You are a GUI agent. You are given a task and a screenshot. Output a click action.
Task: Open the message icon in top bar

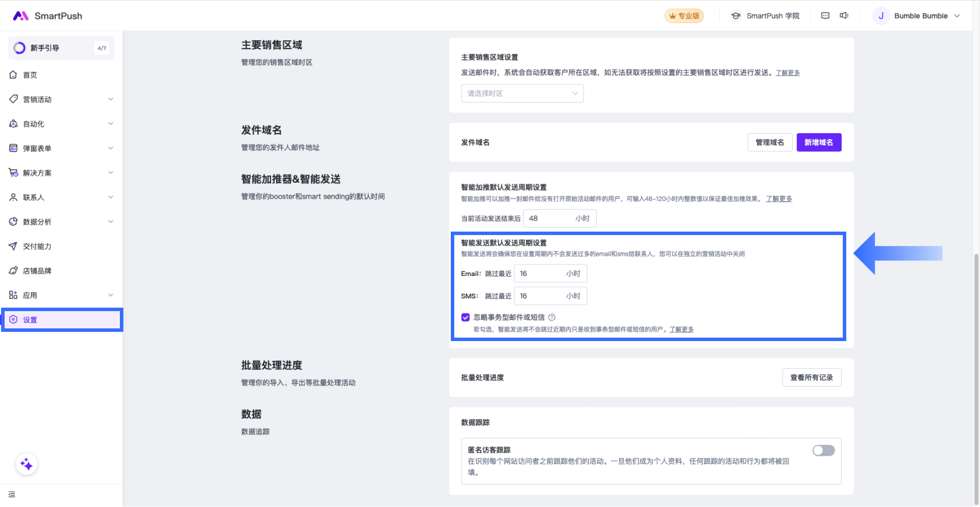pos(825,16)
